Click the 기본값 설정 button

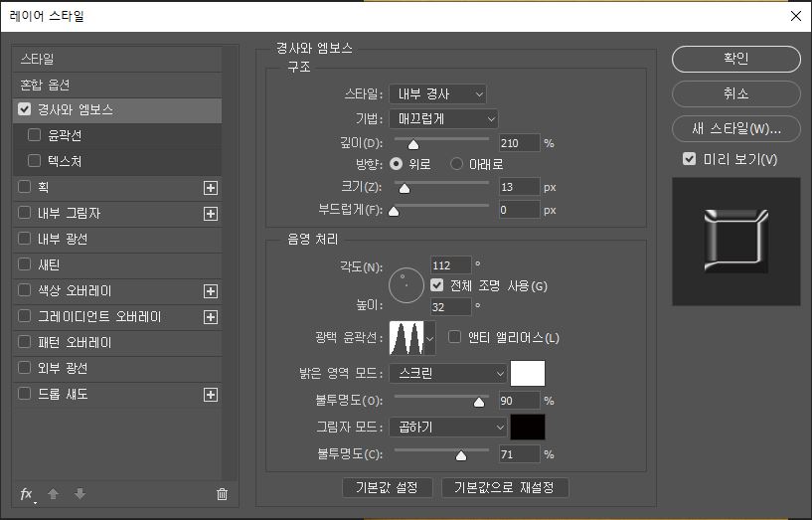point(387,487)
